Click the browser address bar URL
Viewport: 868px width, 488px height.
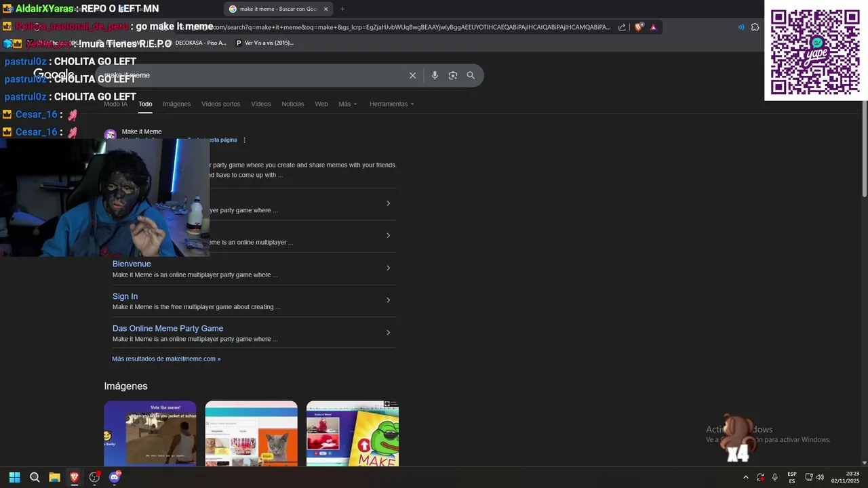point(407,27)
